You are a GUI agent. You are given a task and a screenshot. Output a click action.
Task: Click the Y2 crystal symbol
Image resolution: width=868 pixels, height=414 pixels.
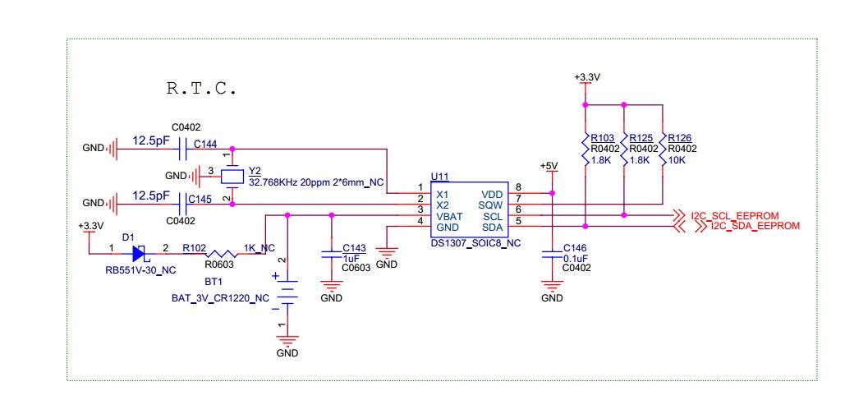[x=232, y=176]
